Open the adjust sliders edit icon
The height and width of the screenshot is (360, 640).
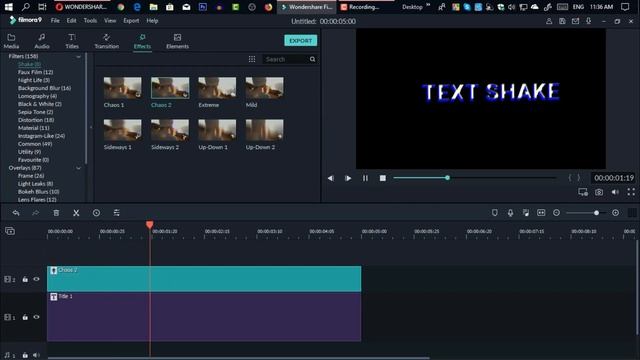point(116,213)
